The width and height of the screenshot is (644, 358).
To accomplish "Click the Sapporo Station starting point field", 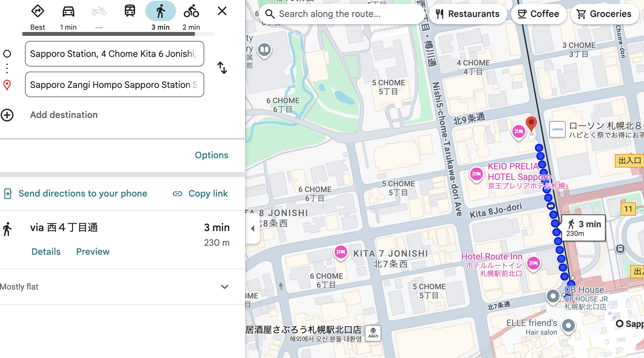I will pyautogui.click(x=114, y=54).
